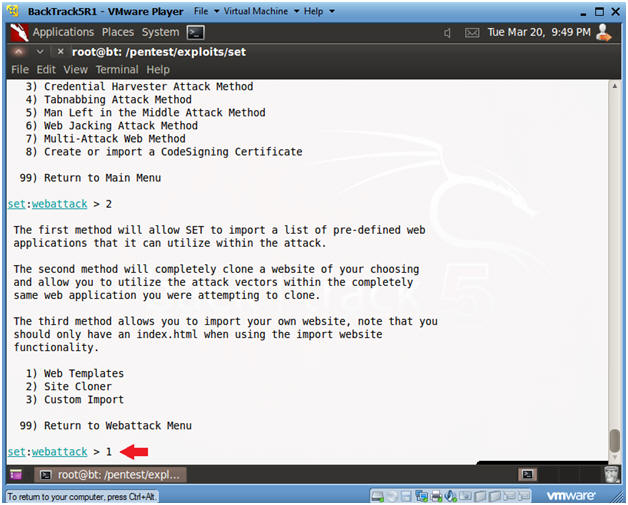Click text '3) Custom Import'
Image resolution: width=628 pixels, height=505 pixels.
pyautogui.click(x=75, y=399)
